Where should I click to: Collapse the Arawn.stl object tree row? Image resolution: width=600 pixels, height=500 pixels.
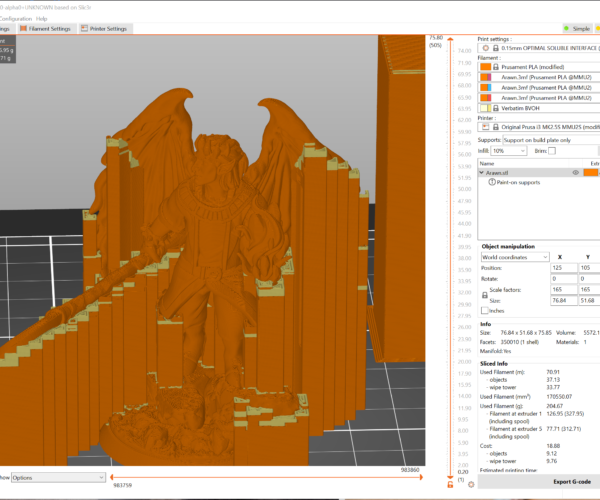click(482, 173)
